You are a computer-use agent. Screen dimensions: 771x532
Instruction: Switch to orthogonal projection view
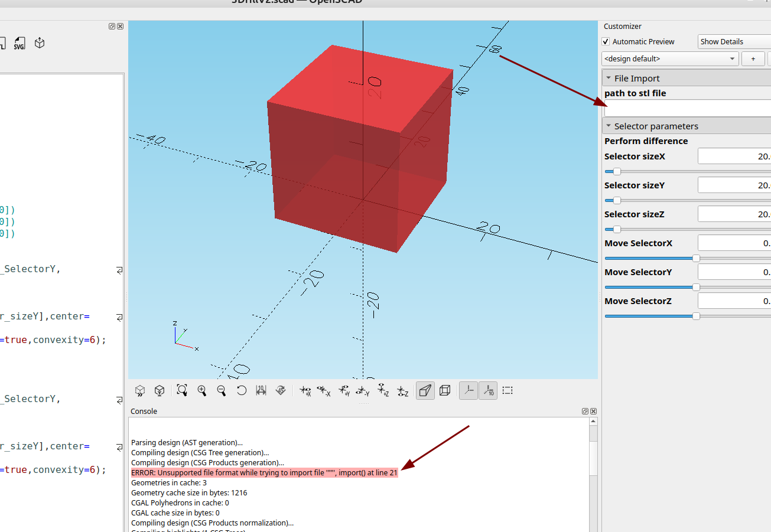pos(445,390)
